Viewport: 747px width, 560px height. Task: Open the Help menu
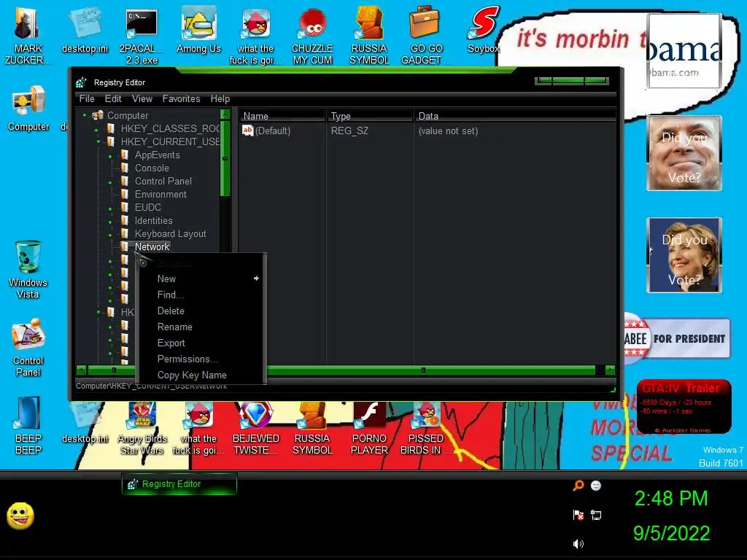coord(220,98)
